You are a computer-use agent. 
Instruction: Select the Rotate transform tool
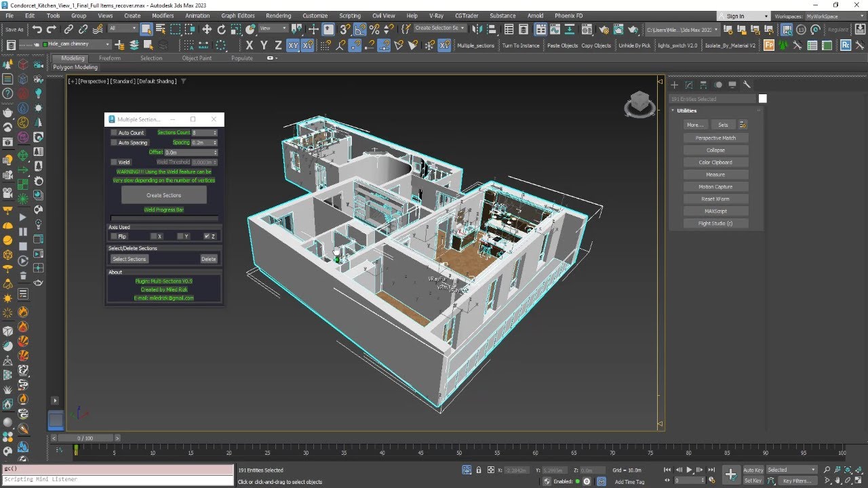pyautogui.click(x=221, y=29)
